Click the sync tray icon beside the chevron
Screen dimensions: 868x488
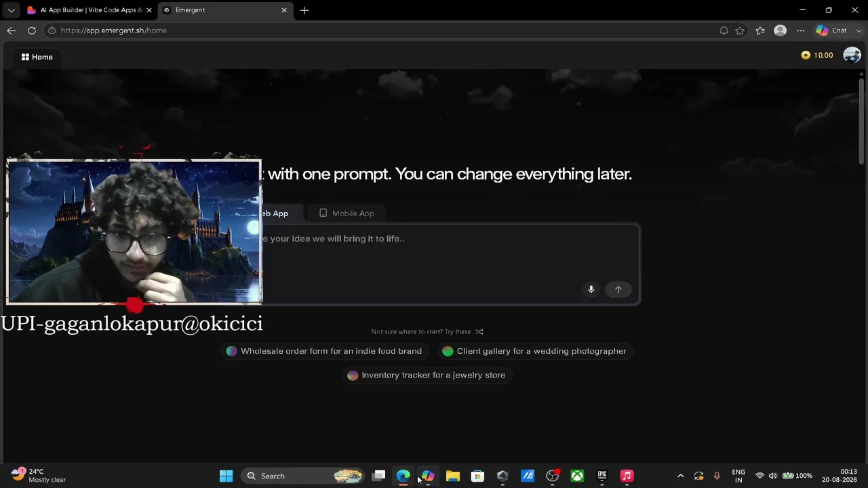pos(699,476)
